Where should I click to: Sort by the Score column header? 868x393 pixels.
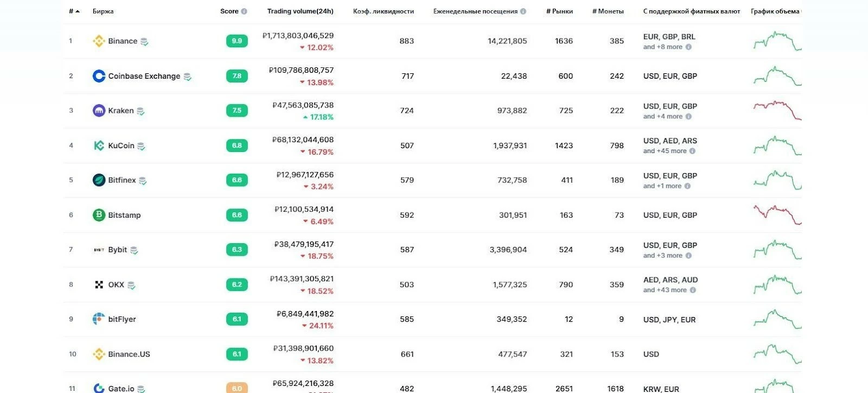(229, 11)
